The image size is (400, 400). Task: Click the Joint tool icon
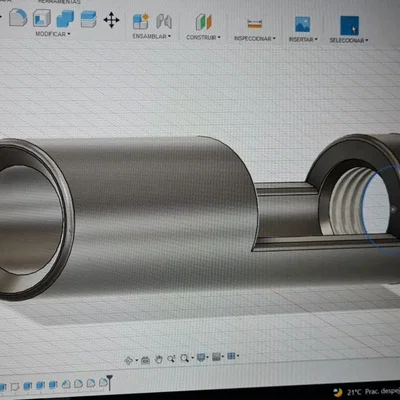click(164, 22)
